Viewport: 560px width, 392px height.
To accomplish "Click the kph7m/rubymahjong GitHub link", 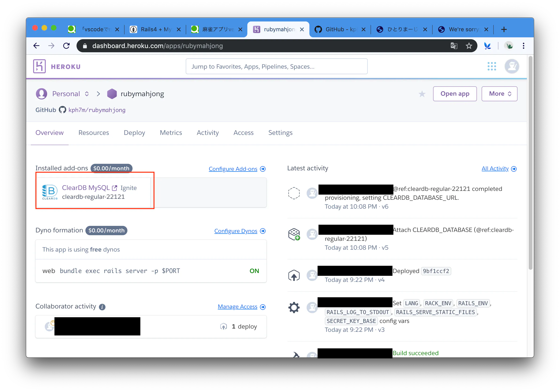I will [x=97, y=110].
